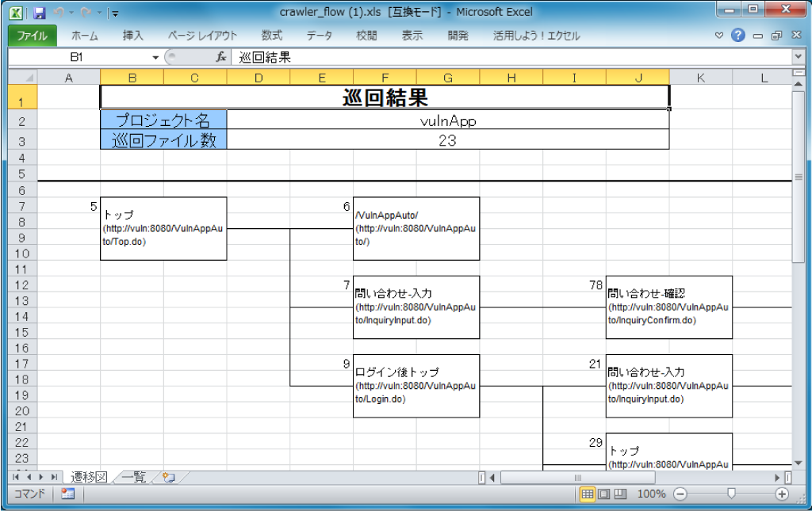The image size is (812, 511).
Task: Select the 遷移図 sheet tab
Action: 89,477
